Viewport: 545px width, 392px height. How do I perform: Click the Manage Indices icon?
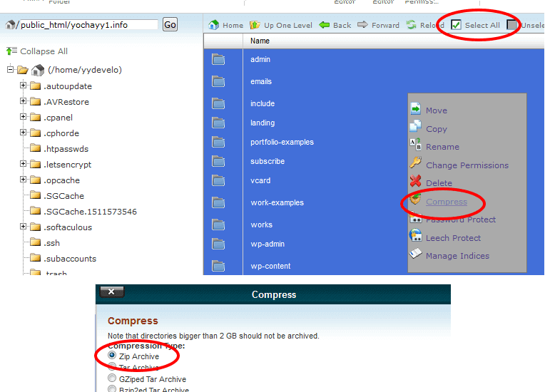(415, 254)
